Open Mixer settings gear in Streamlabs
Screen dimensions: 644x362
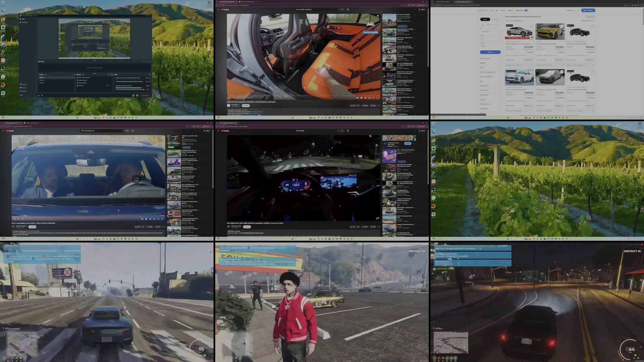pos(150,74)
